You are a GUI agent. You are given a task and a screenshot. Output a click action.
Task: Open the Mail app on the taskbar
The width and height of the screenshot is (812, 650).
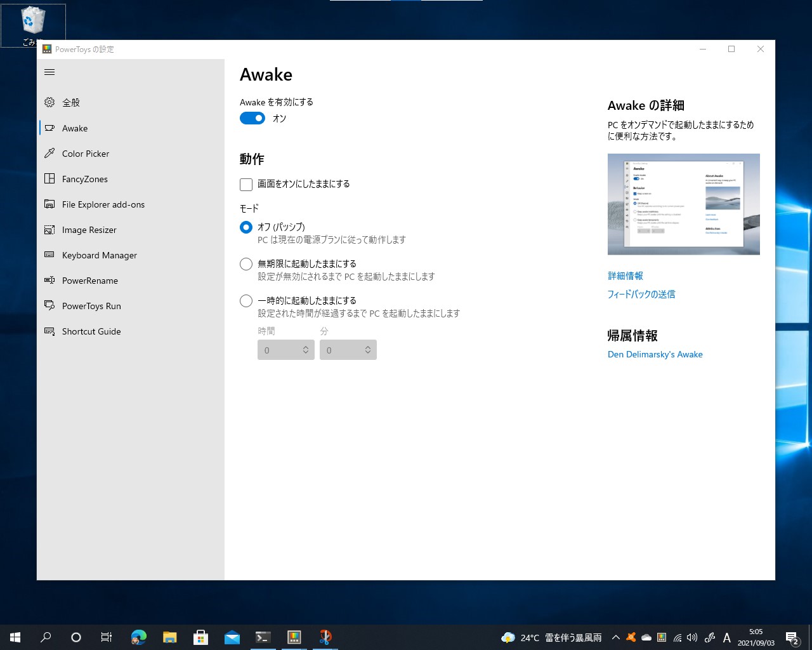[x=232, y=637]
